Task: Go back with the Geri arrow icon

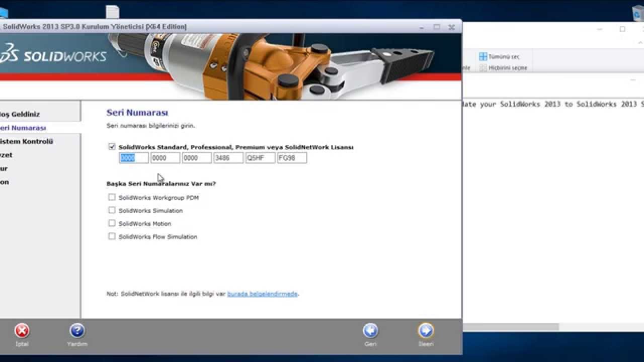Action: coord(371,330)
